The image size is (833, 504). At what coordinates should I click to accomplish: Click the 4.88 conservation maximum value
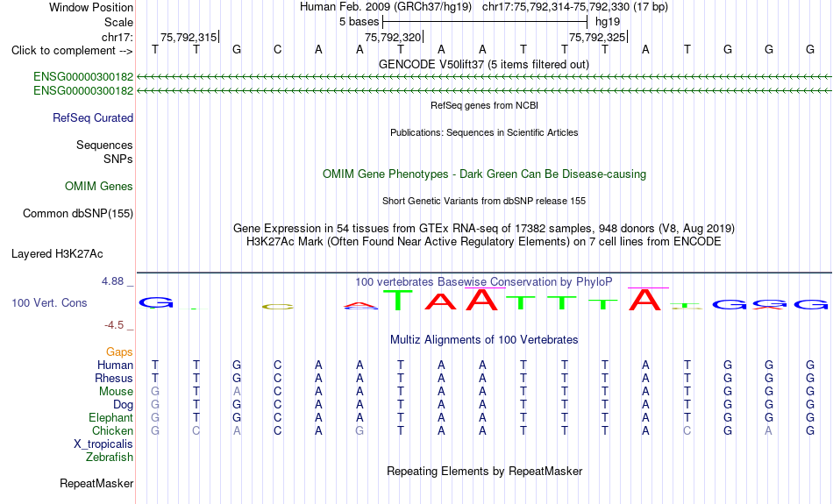point(112,281)
